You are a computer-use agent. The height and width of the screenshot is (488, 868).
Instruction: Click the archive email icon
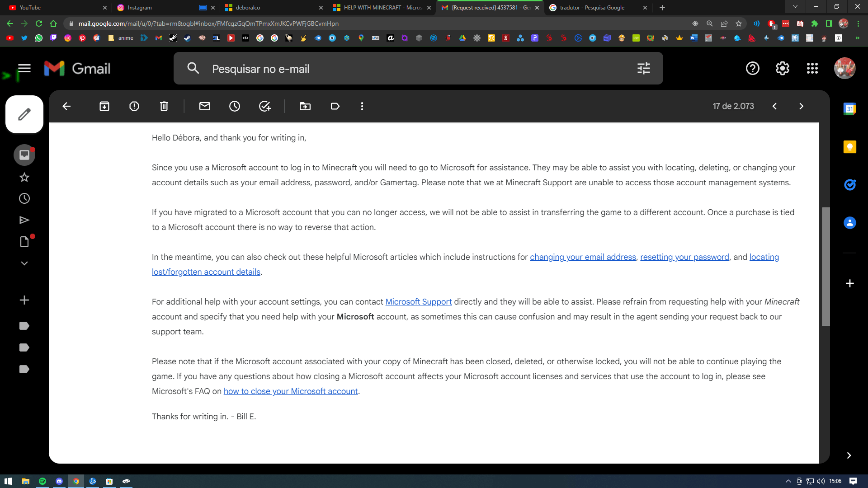pyautogui.click(x=104, y=106)
